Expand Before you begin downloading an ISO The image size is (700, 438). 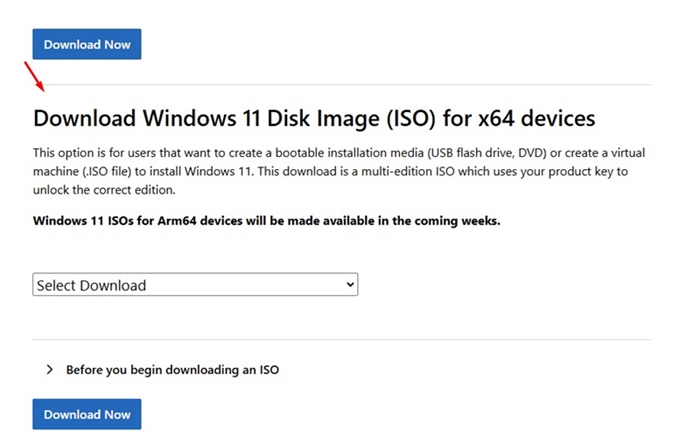tap(172, 369)
